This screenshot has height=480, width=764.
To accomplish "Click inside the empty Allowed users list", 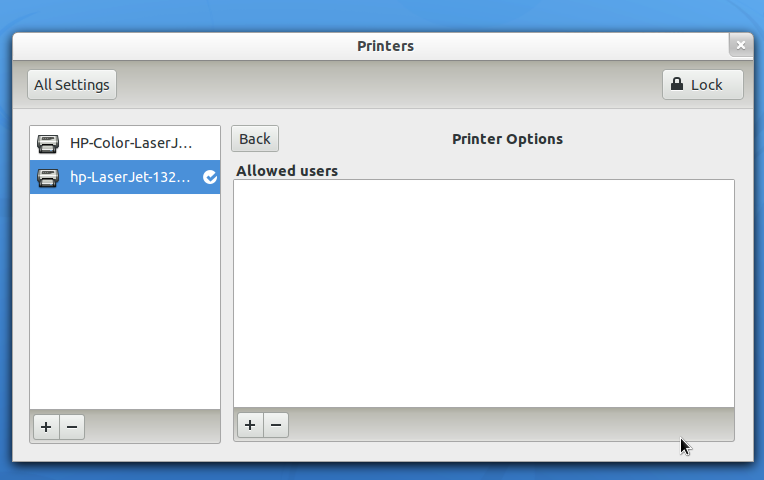I will (x=484, y=293).
